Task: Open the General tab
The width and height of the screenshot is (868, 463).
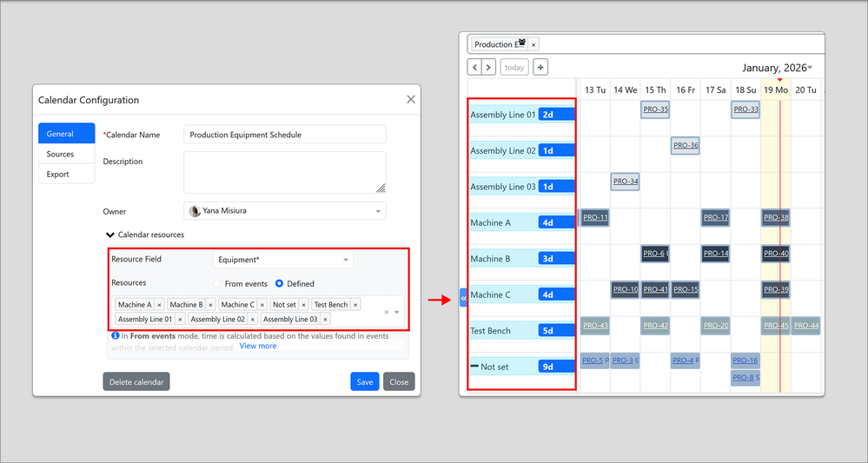Action: [x=66, y=133]
